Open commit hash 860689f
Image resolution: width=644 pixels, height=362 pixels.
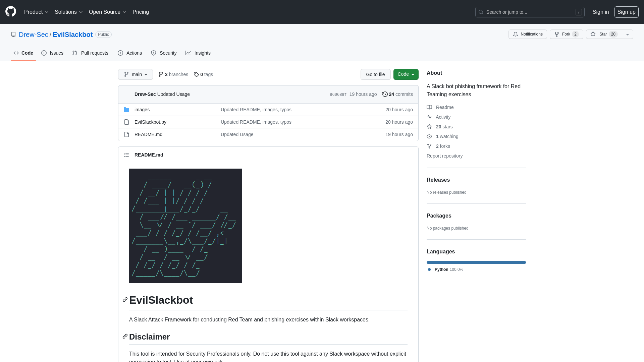(x=338, y=95)
